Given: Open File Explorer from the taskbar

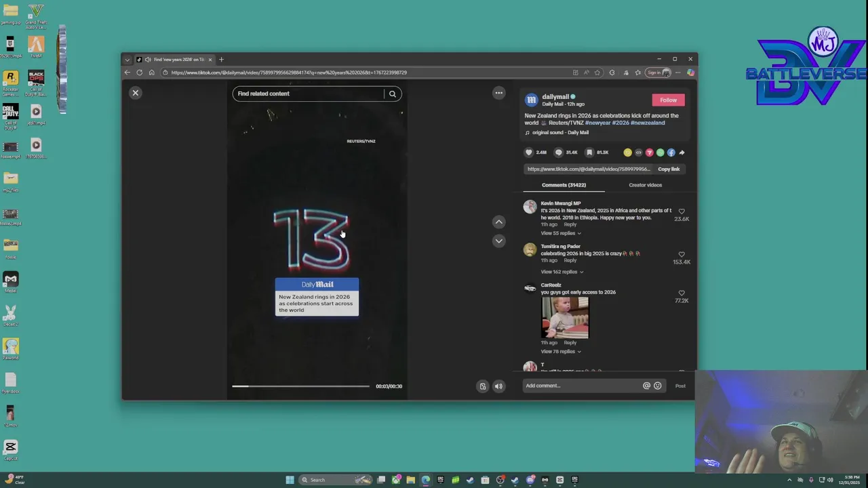Looking at the screenshot, I should [411, 480].
